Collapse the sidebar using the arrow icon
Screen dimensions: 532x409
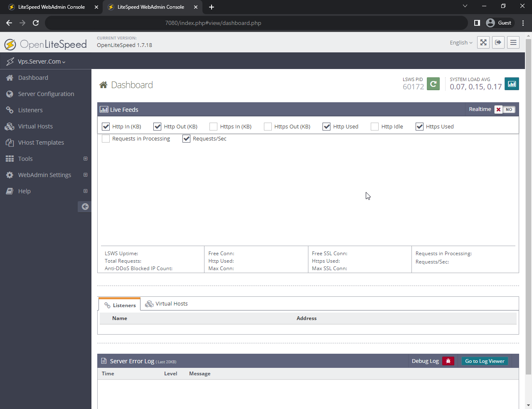pos(85,207)
